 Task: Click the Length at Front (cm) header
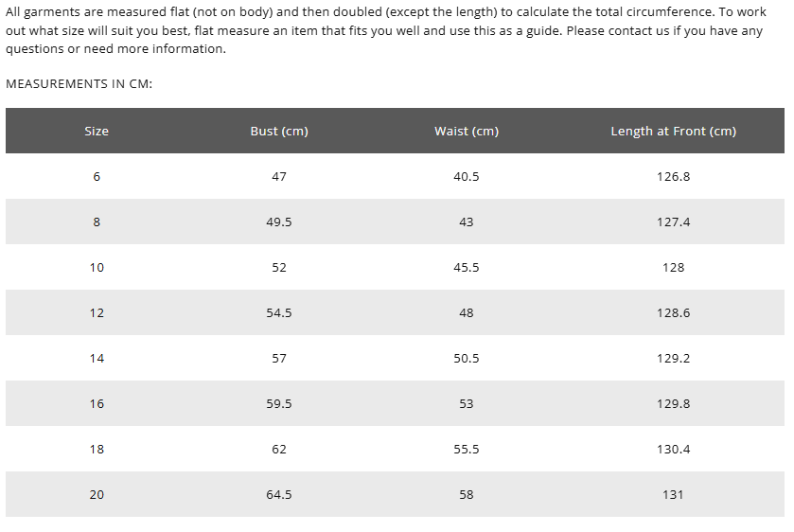pyautogui.click(x=673, y=131)
